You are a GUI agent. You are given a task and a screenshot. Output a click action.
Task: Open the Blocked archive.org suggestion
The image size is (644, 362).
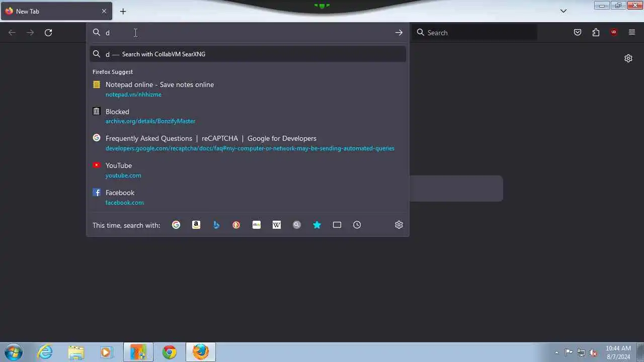tap(248, 116)
